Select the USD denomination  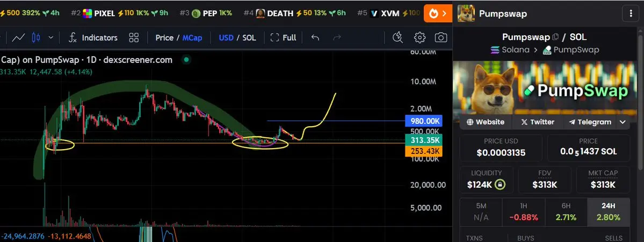click(x=226, y=38)
